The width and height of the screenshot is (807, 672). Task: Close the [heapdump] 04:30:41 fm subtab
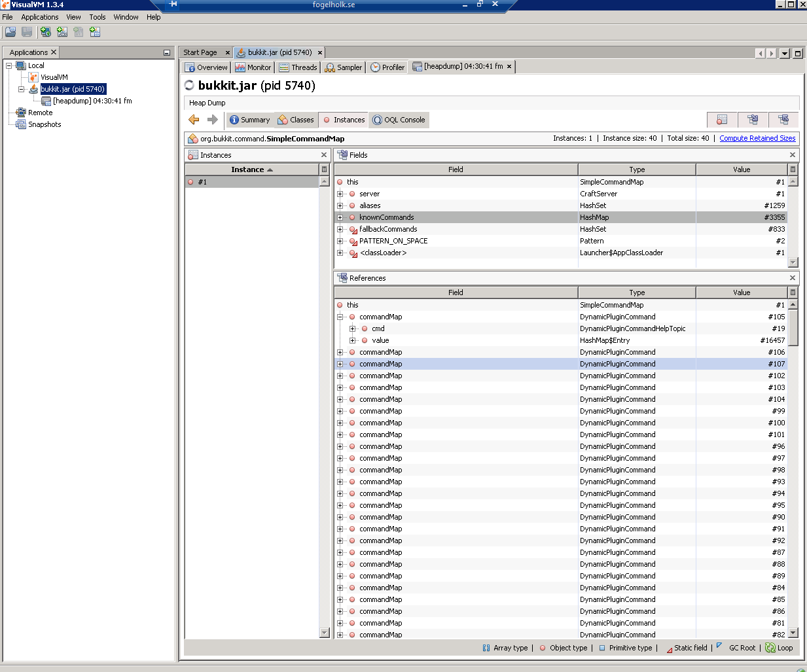click(509, 66)
